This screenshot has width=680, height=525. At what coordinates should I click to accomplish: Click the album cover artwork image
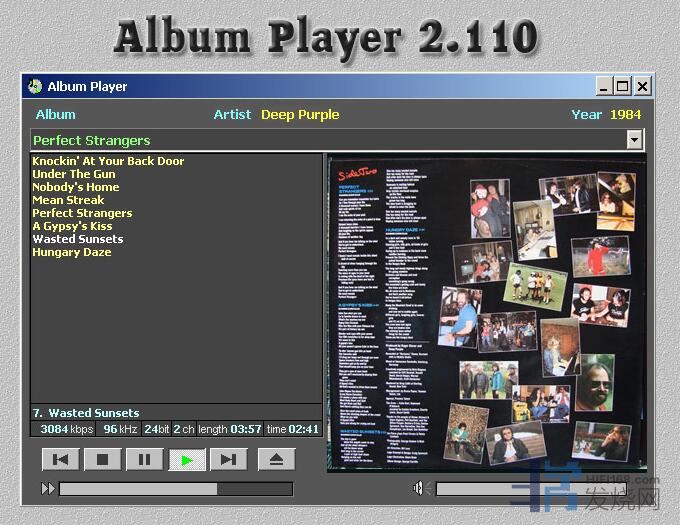tap(486, 312)
